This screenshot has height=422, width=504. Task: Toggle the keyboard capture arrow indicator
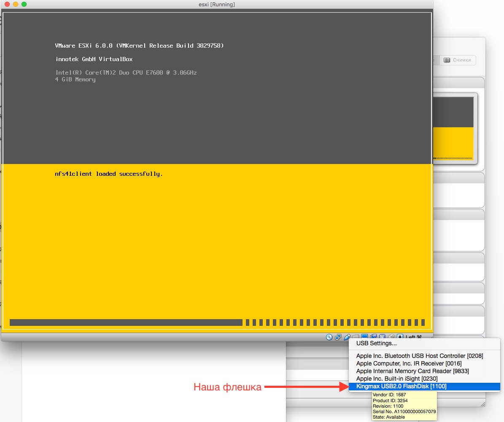point(400,336)
